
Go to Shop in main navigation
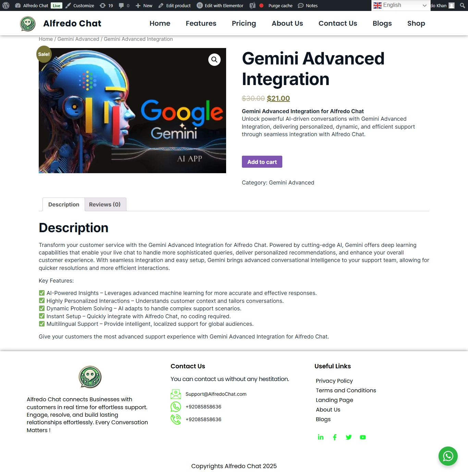tap(416, 23)
